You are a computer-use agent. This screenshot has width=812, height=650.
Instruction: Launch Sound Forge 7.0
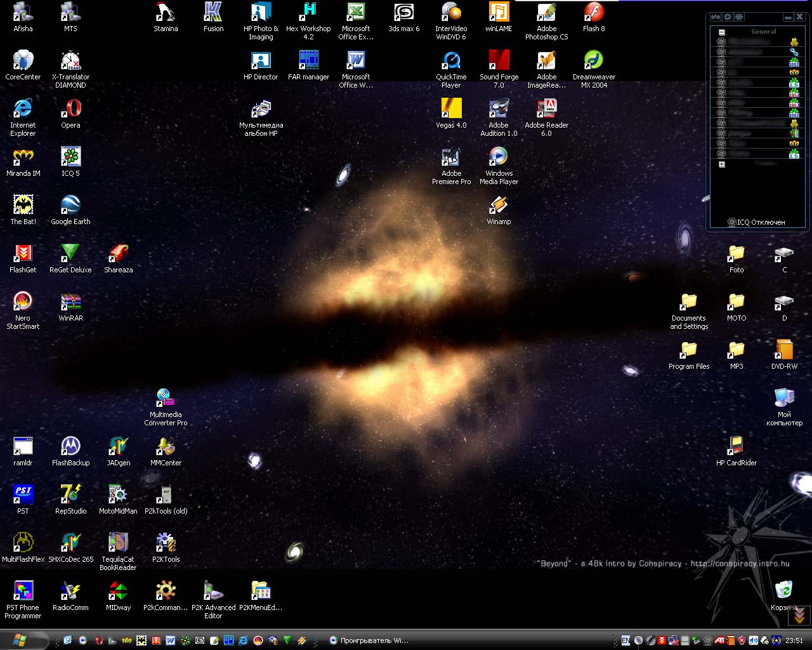499,69
